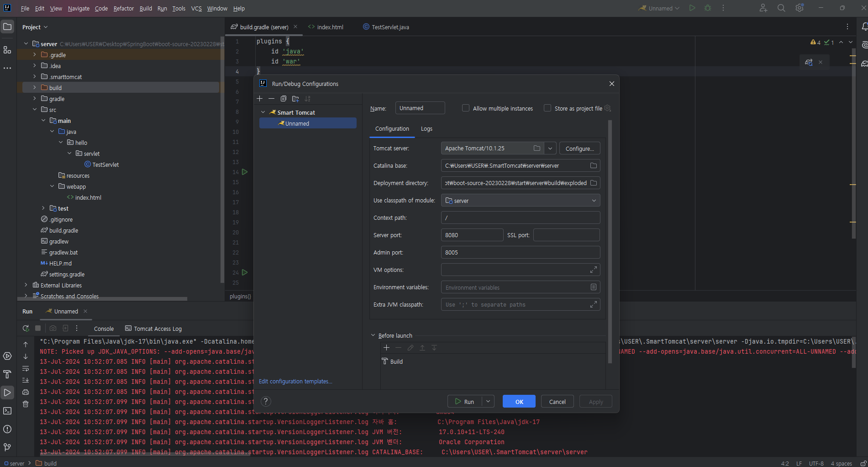Click the Context path field
Screen dimensions: 868x467
[x=521, y=218]
